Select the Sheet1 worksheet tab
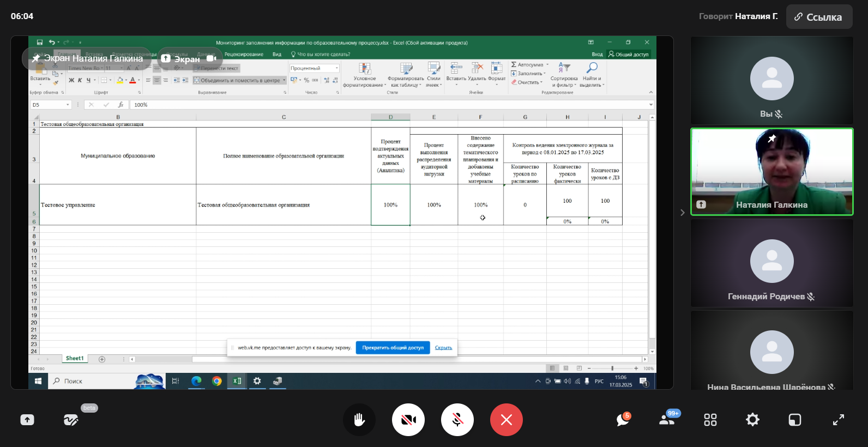Image resolution: width=868 pixels, height=447 pixels. point(75,359)
